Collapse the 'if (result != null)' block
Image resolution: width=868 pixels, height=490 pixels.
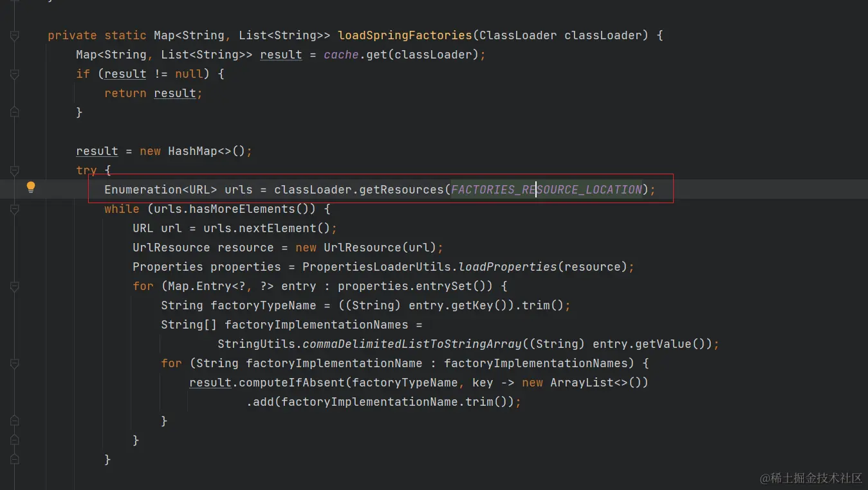tap(15, 74)
